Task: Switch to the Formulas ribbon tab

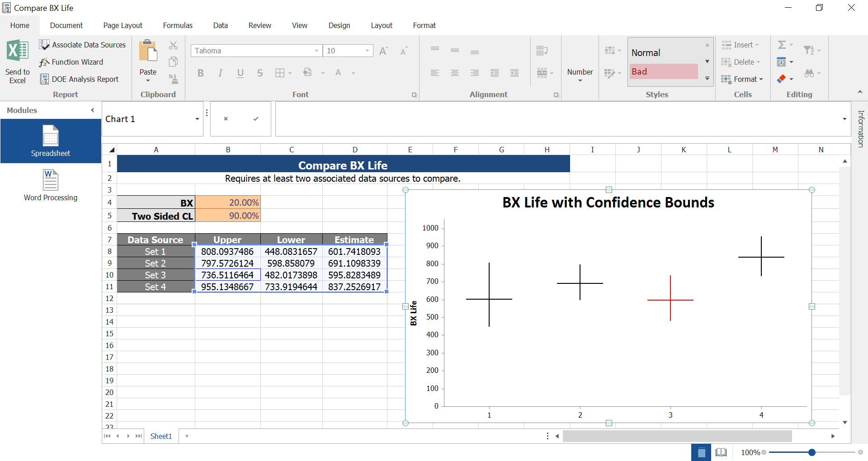Action: point(178,25)
